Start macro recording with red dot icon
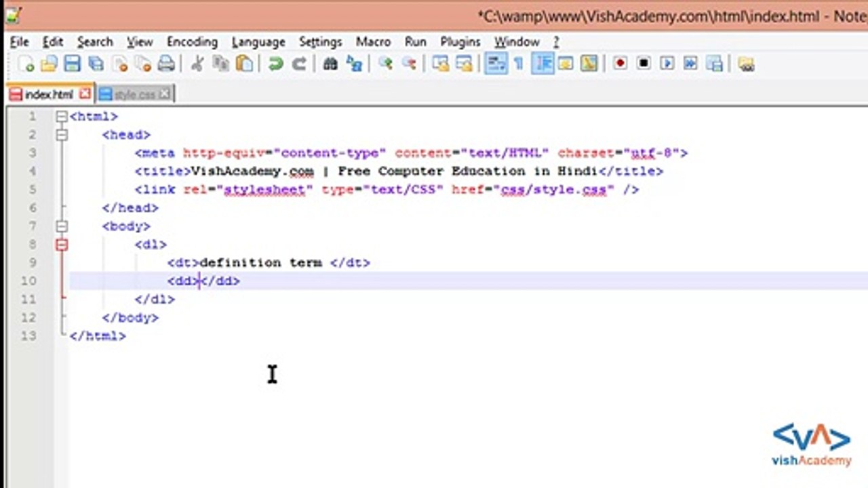The width and height of the screenshot is (868, 488). tap(620, 64)
